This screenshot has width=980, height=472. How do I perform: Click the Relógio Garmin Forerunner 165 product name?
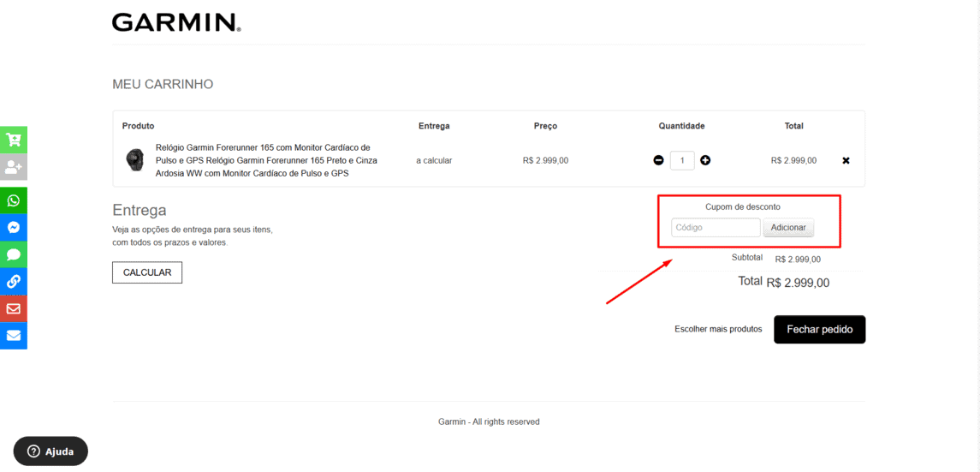click(x=266, y=161)
